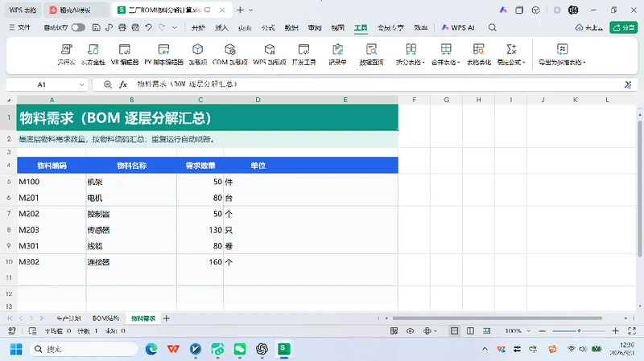The image size is (644, 361).
Task: Click the zoom magnifier in formula bar
Action: (108, 84)
